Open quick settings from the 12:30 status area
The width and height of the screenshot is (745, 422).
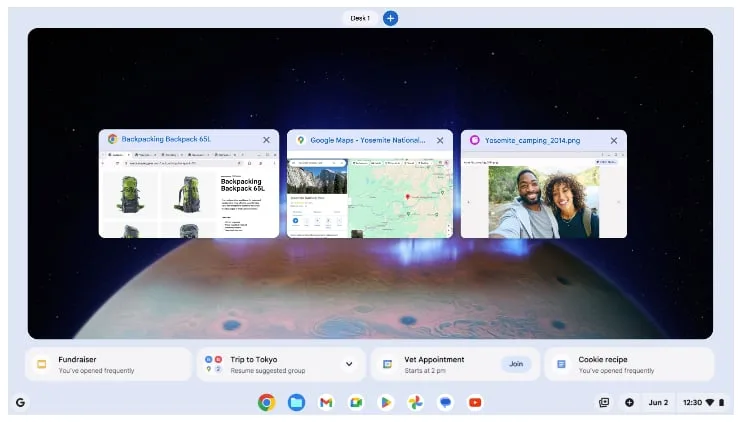(704, 403)
